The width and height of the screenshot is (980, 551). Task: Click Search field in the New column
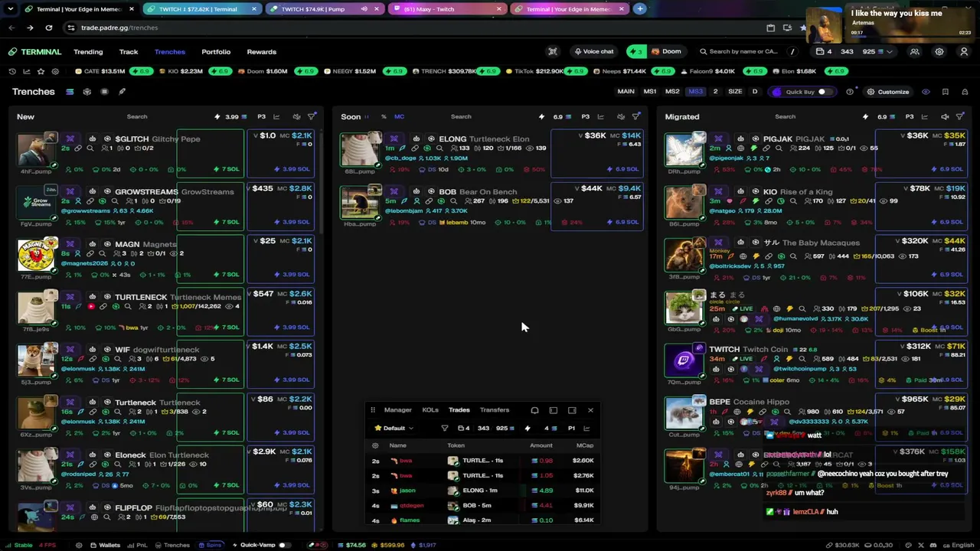tap(137, 117)
